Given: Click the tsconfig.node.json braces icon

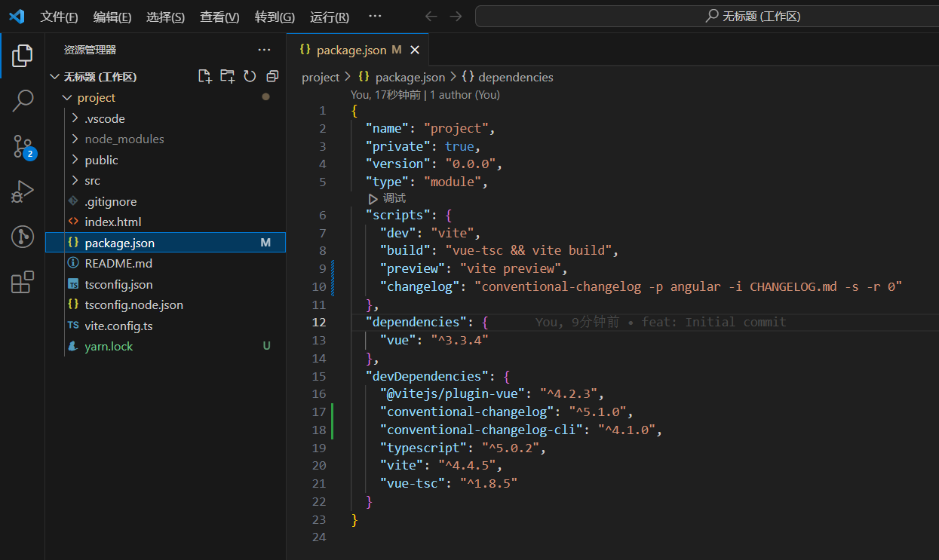Looking at the screenshot, I should coord(73,304).
